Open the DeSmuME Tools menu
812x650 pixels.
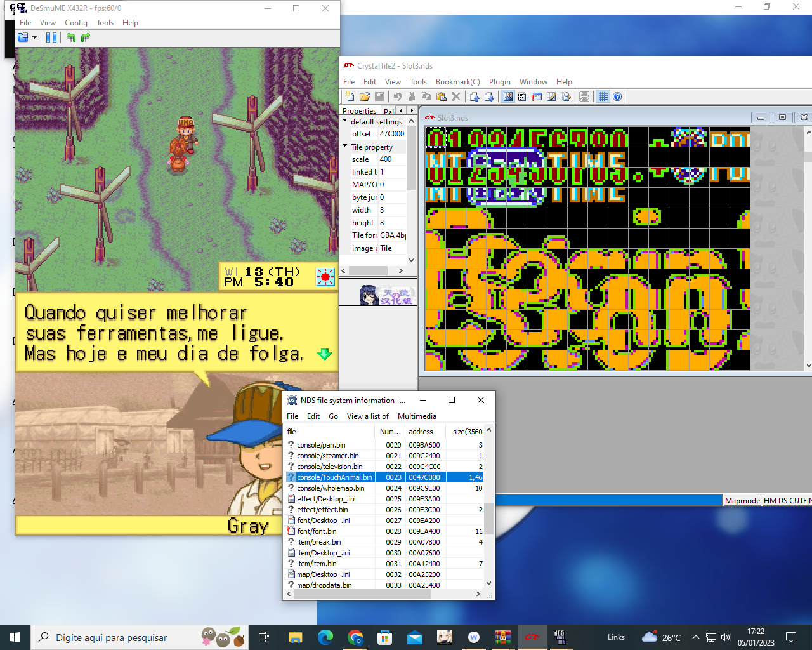click(x=105, y=22)
